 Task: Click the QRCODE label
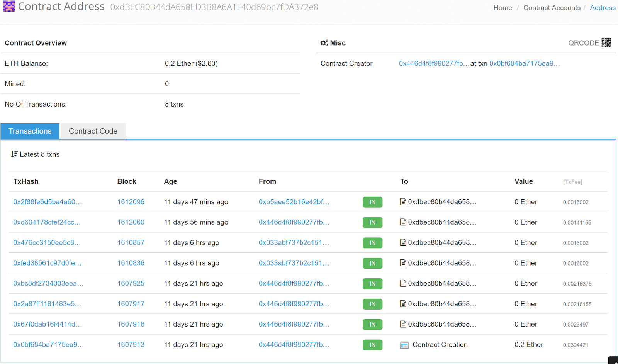(583, 43)
